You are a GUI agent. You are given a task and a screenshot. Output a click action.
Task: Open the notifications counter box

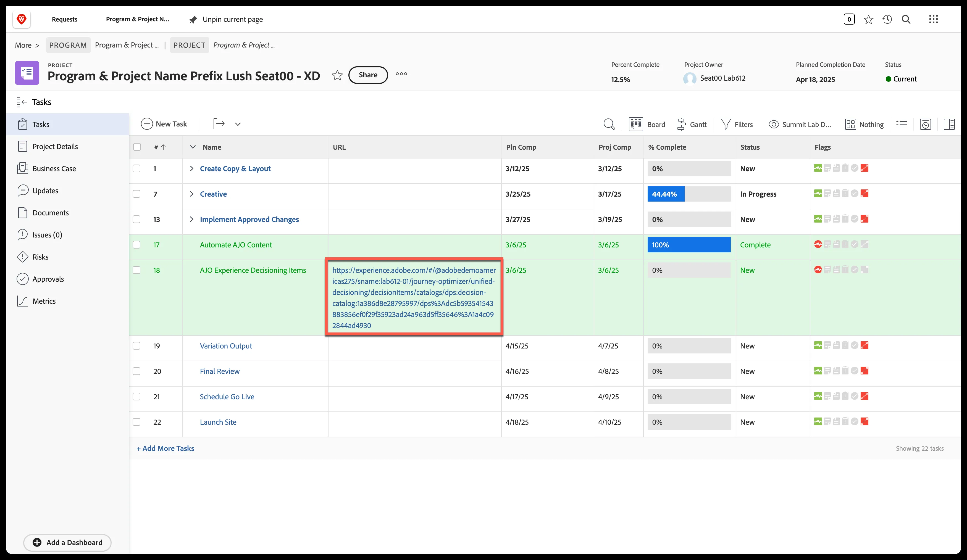pos(849,19)
